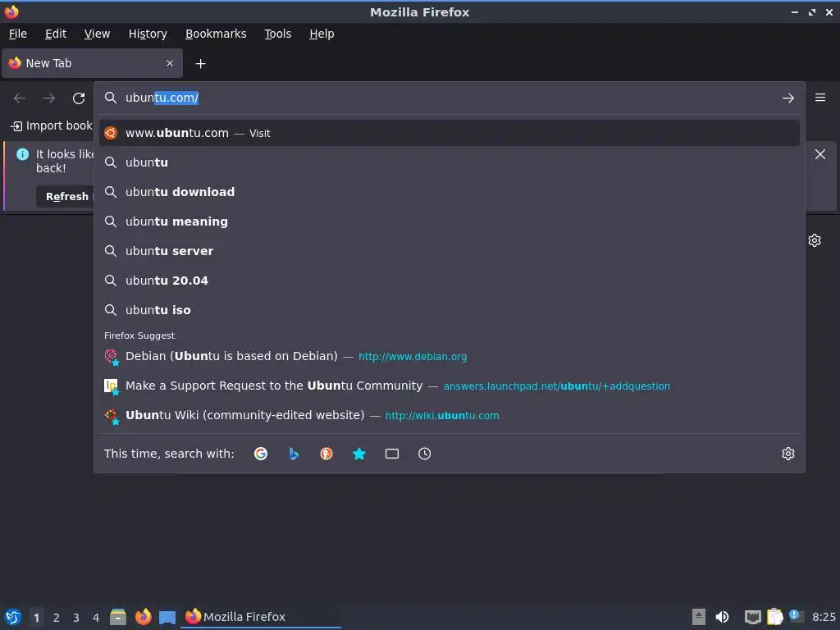Open the Edit menu

point(56,34)
